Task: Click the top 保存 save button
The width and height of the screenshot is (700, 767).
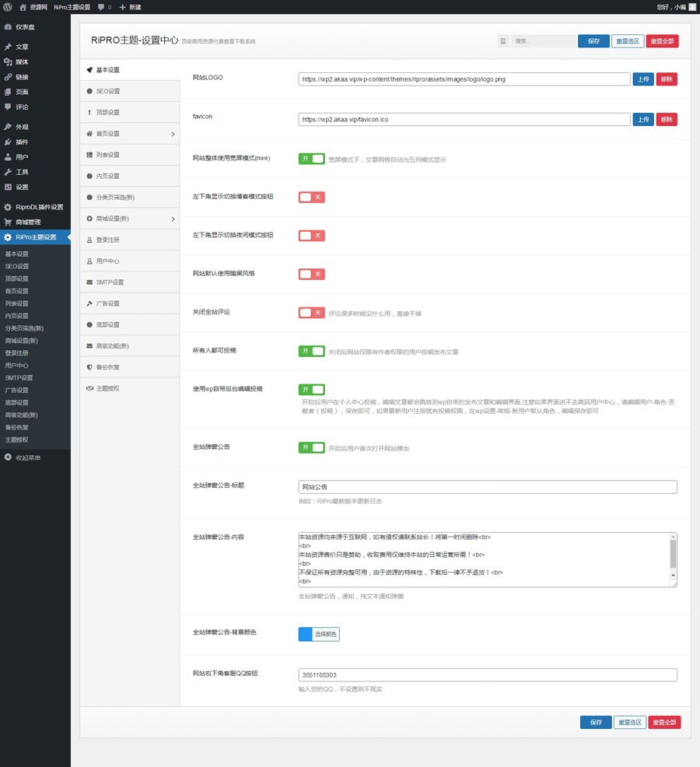Action: tap(593, 41)
